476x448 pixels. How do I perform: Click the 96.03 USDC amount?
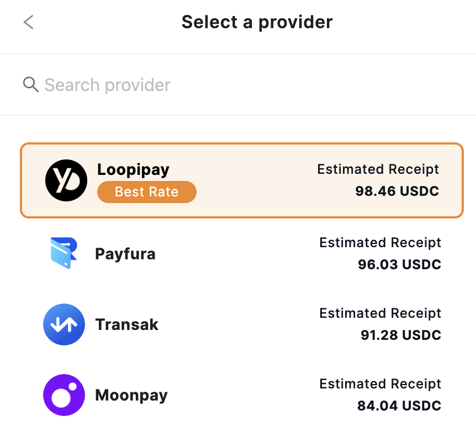pos(399,265)
